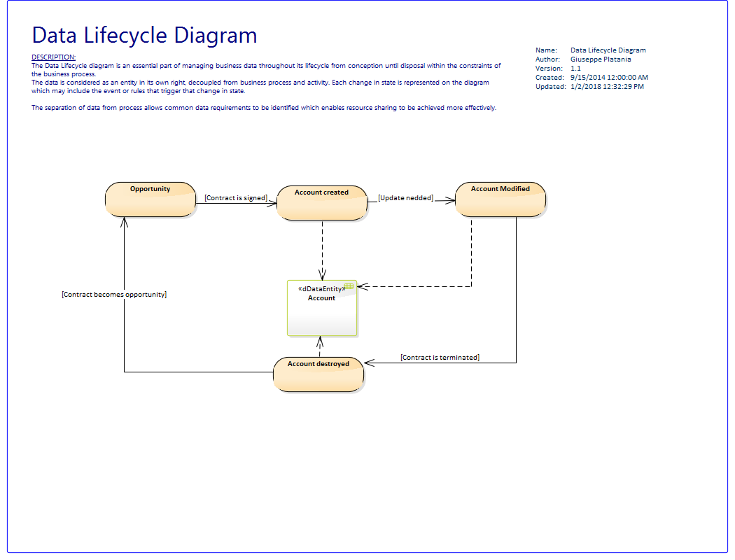Click the table icon on Account entity
Image resolution: width=735 pixels, height=560 pixels.
(x=349, y=286)
